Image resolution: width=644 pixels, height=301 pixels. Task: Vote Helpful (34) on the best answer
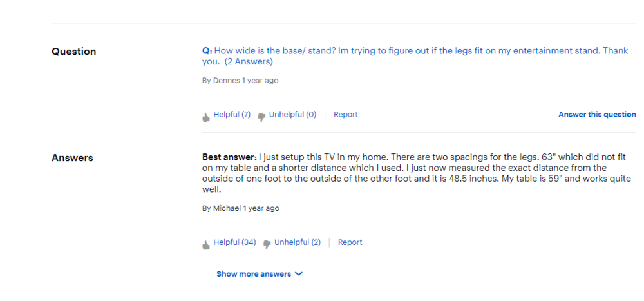pos(234,242)
